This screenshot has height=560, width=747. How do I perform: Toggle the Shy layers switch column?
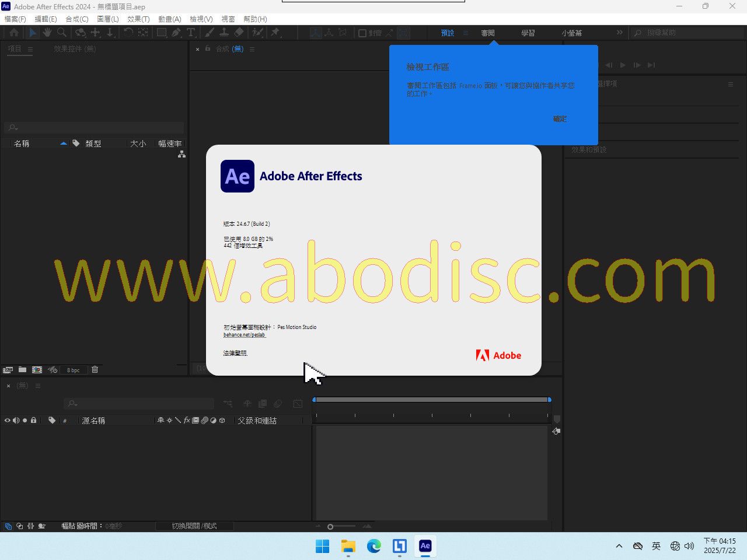click(160, 420)
